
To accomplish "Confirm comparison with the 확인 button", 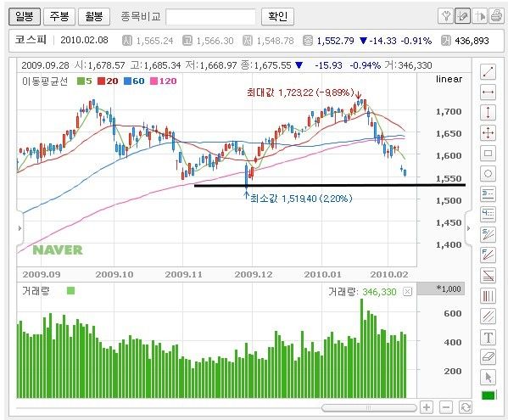I will pyautogui.click(x=277, y=16).
